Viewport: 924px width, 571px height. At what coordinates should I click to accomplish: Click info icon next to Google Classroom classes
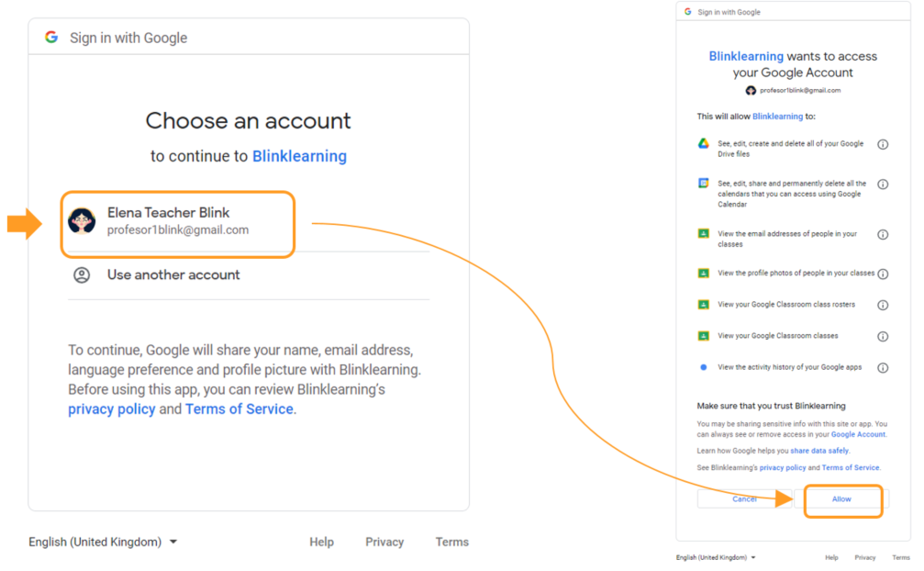pos(883,336)
